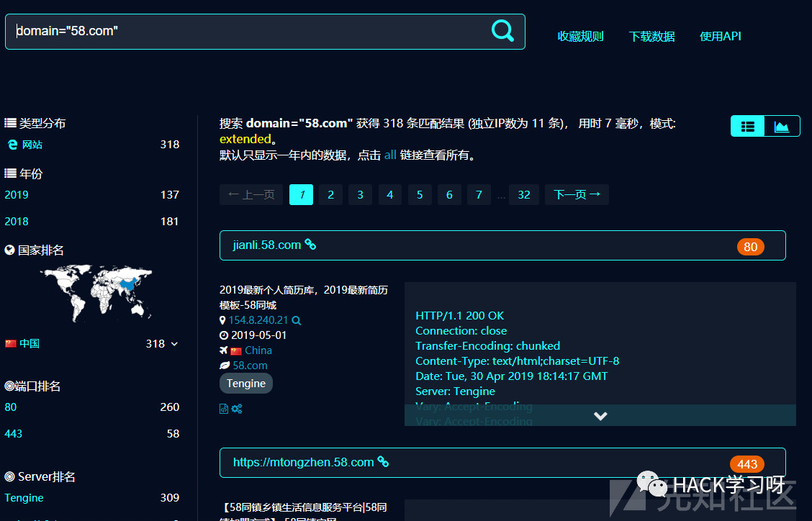Go to page 7

(x=479, y=195)
